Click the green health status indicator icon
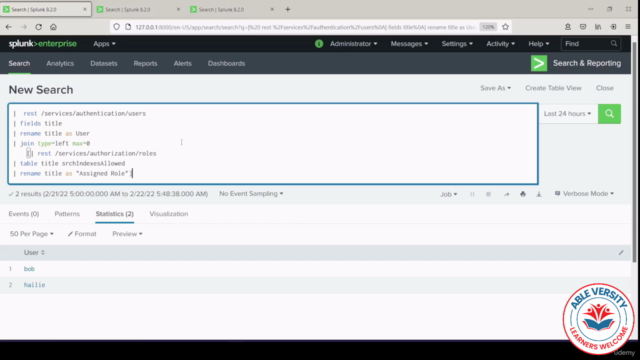This screenshot has width=640, height=360. (x=319, y=44)
